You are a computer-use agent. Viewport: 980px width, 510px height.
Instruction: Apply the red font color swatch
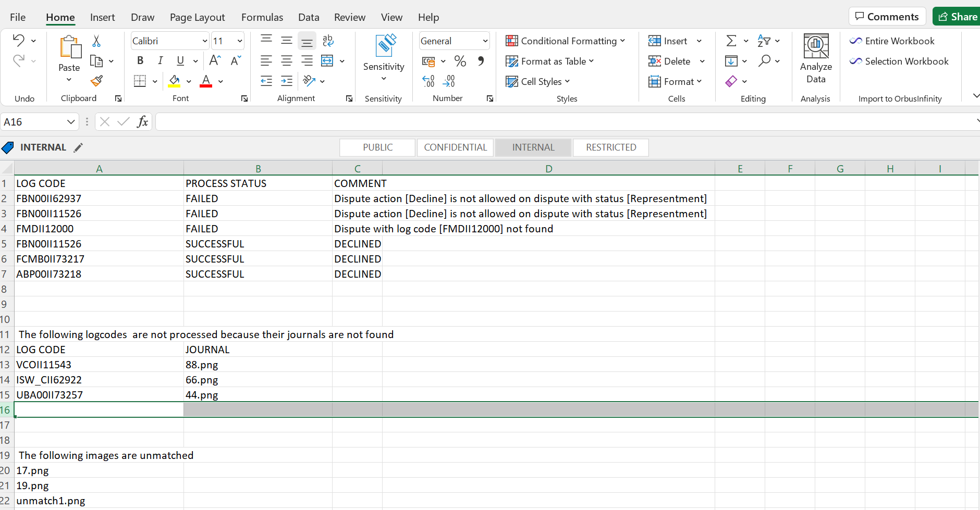tap(206, 81)
